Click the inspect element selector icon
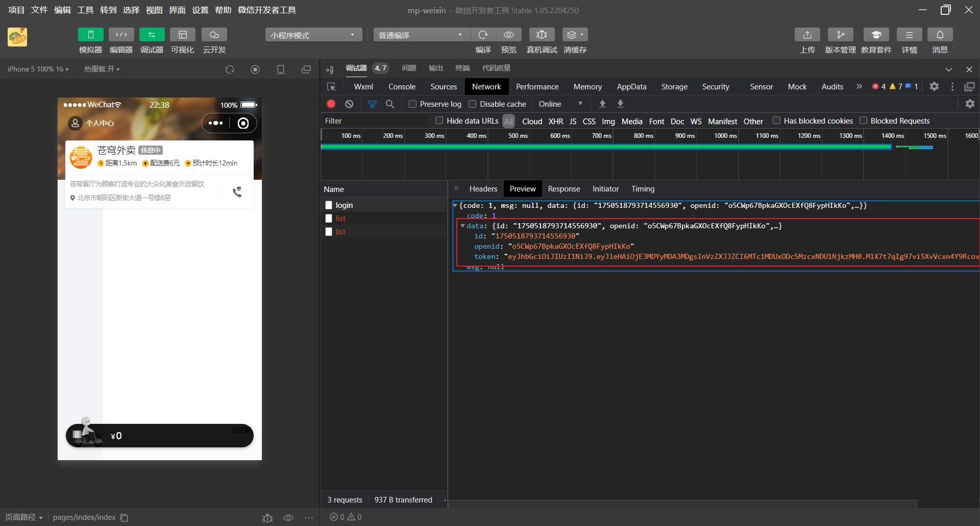 coord(331,87)
